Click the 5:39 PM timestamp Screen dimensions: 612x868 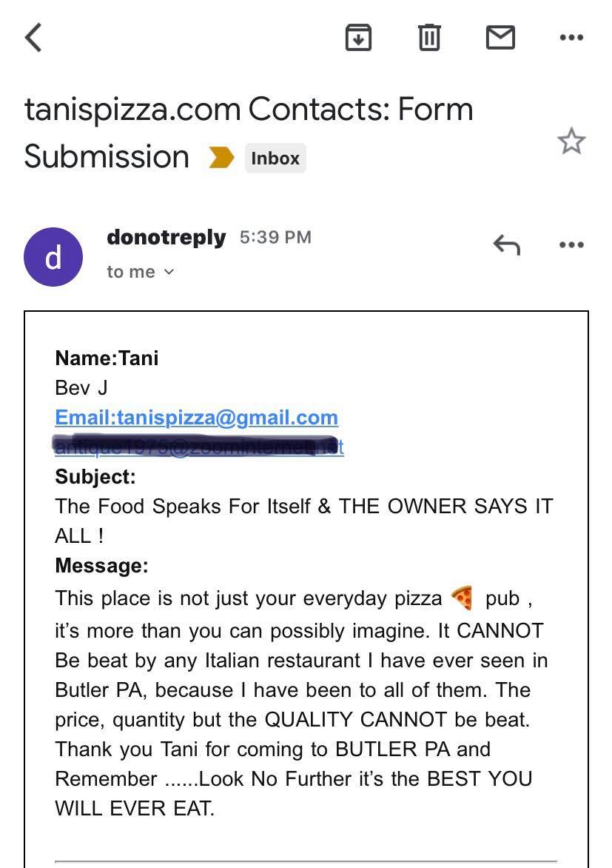coord(275,238)
